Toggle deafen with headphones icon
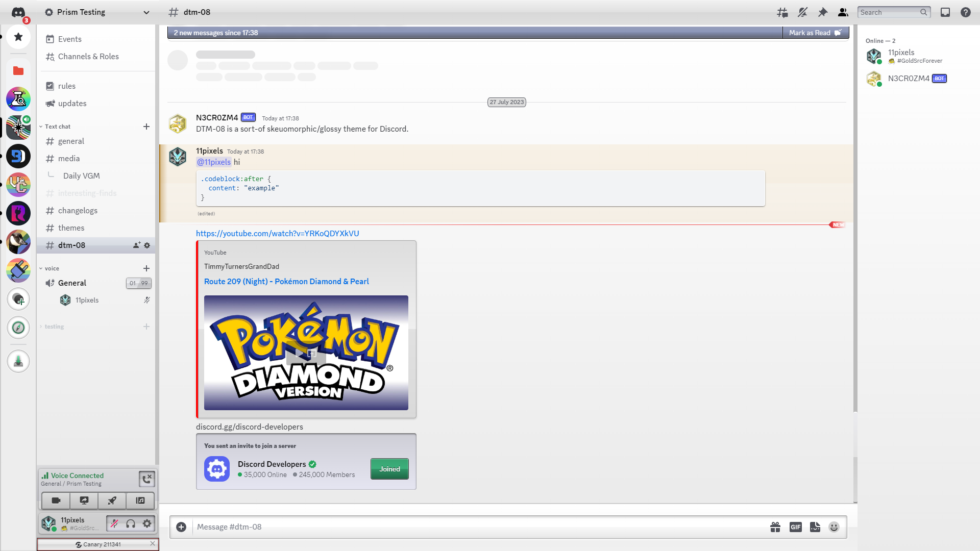 [131, 523]
